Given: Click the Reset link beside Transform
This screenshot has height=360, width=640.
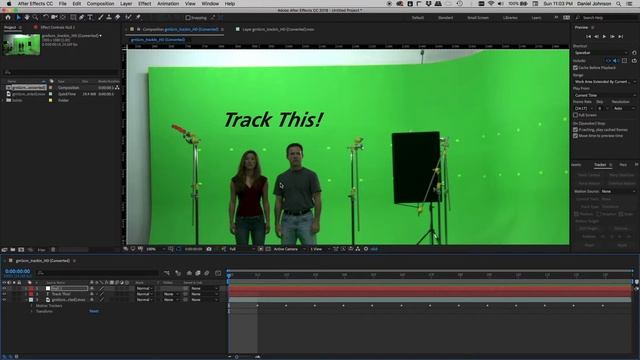Looking at the screenshot, I should (x=94, y=311).
